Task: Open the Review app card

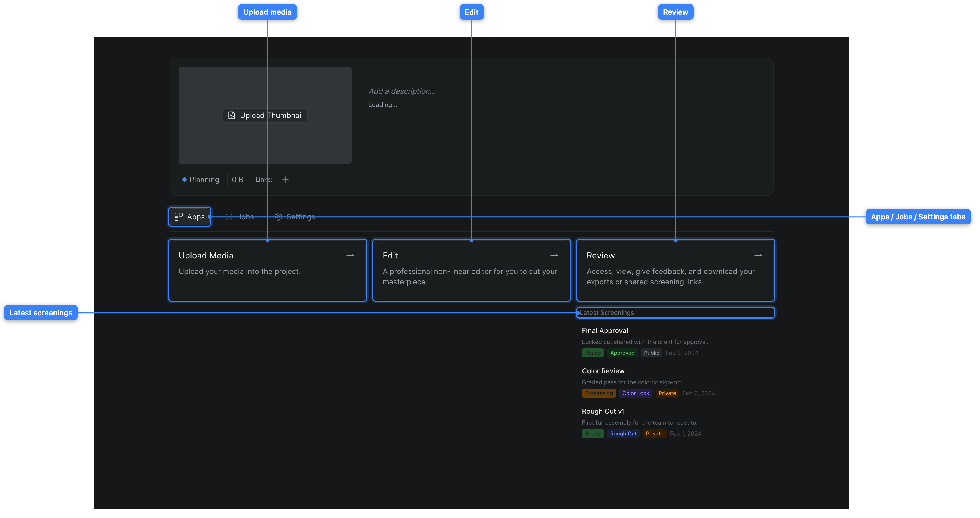Action: (675, 270)
